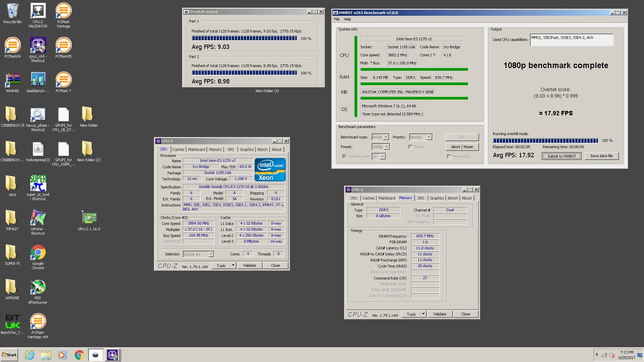Screen dimensions: 644x362
Task: Switch to Caches tab in CPU-Z CPU window
Action: click(178, 149)
